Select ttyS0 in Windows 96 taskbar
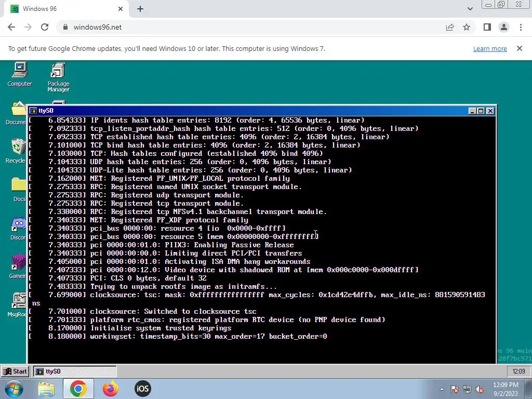The width and height of the screenshot is (532, 399). pyautogui.click(x=75, y=371)
